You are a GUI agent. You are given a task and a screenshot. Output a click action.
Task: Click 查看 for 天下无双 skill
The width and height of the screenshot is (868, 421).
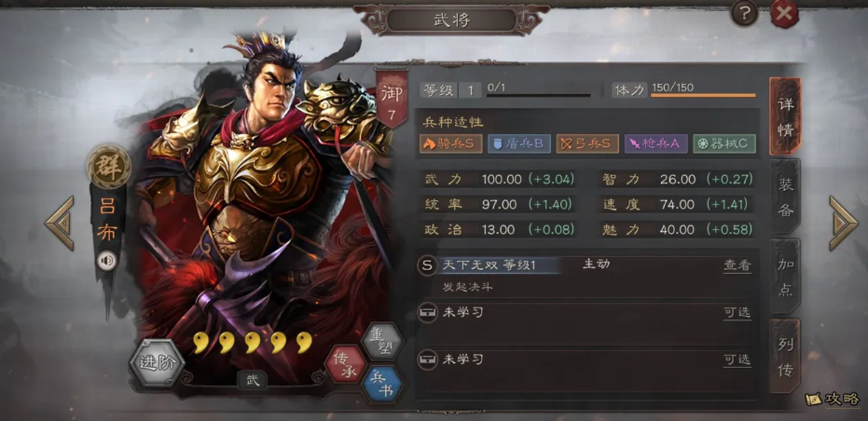[x=737, y=265]
